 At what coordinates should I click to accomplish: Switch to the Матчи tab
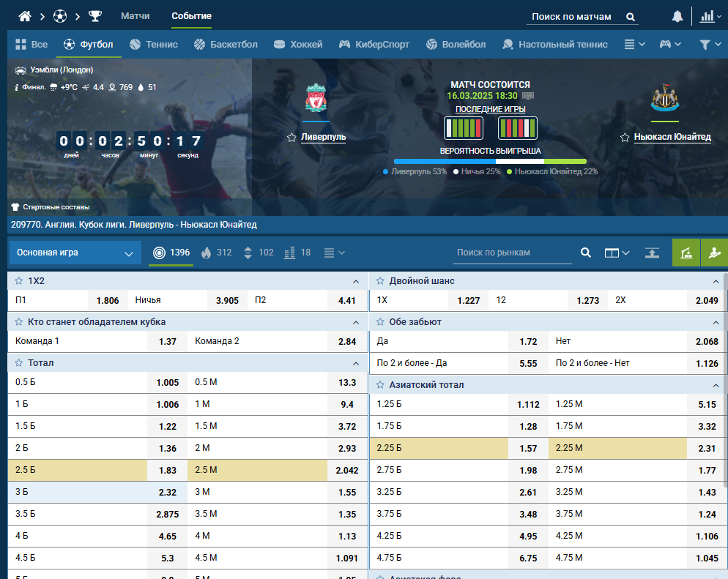click(135, 16)
